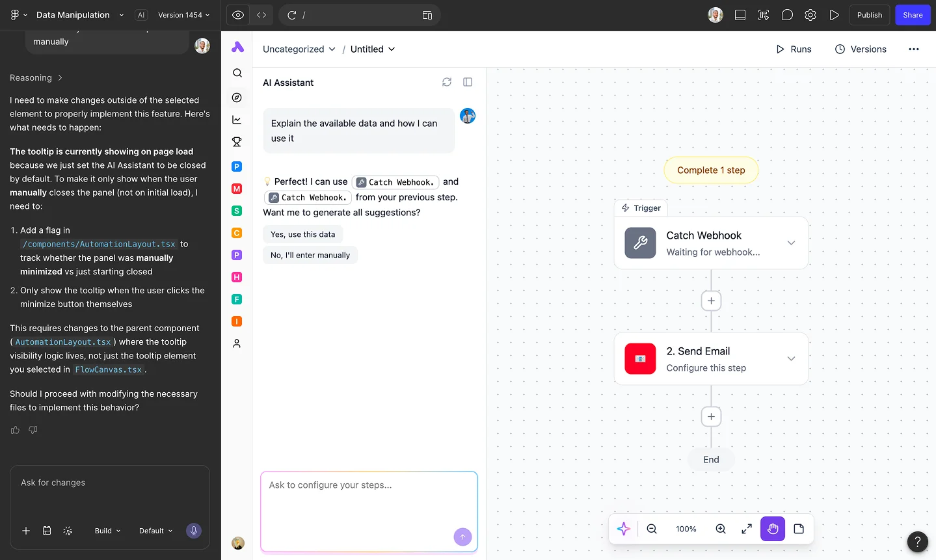Switch to code view
This screenshot has width=936, height=560.
[261, 15]
